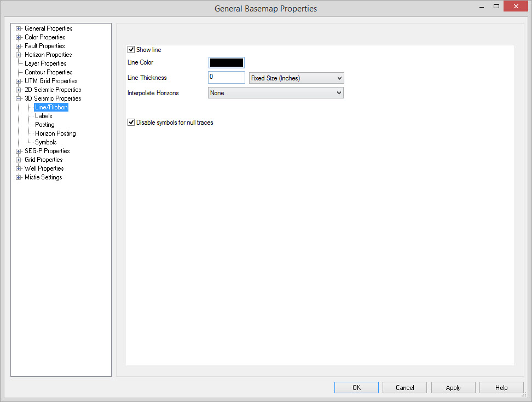
Task: Expand the Fault Properties plus icon
Action: (19, 46)
